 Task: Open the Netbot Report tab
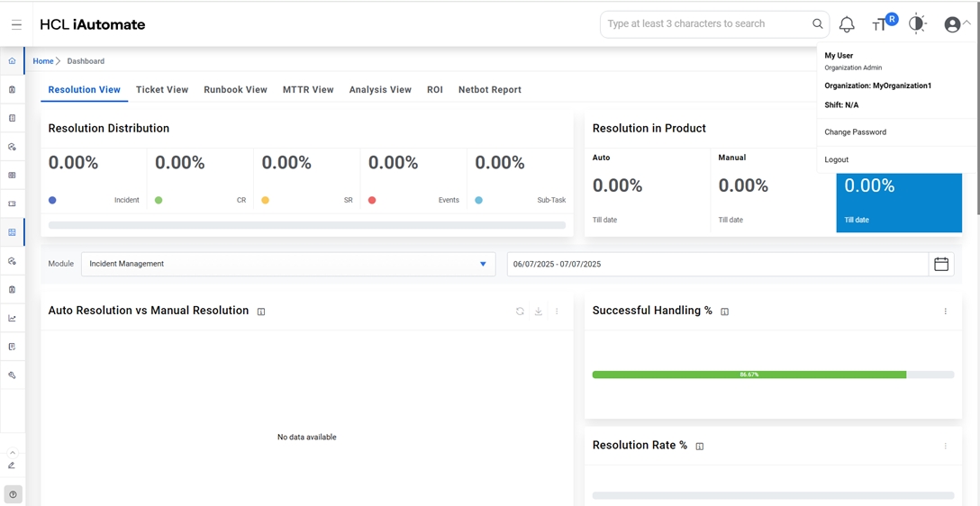[x=490, y=89]
